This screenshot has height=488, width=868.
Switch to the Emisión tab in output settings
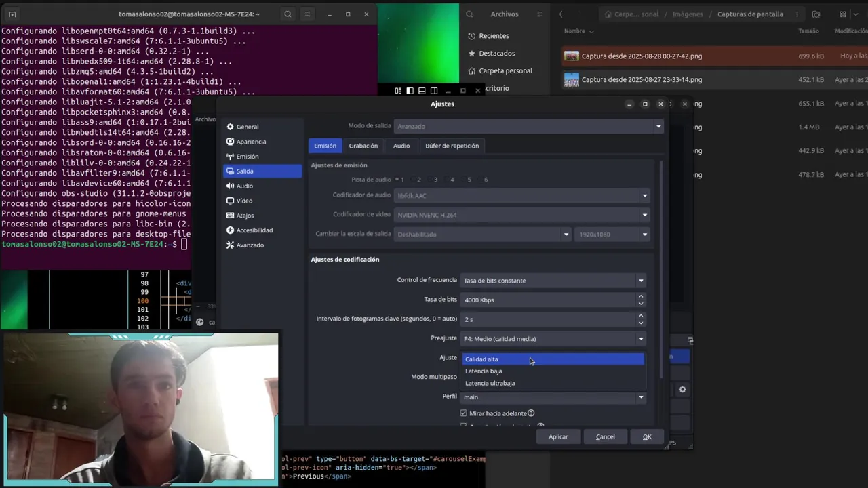click(x=325, y=146)
